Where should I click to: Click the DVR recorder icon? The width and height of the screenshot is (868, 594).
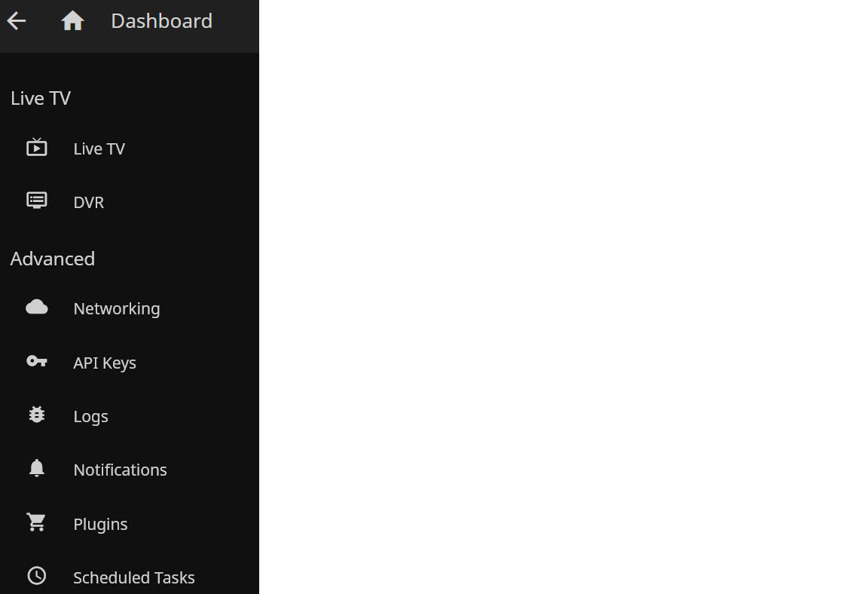tap(37, 201)
